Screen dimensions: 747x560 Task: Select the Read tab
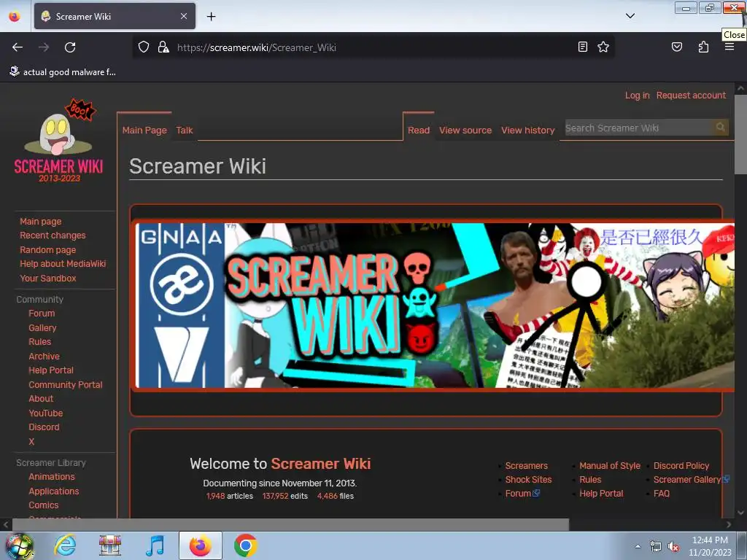(419, 130)
